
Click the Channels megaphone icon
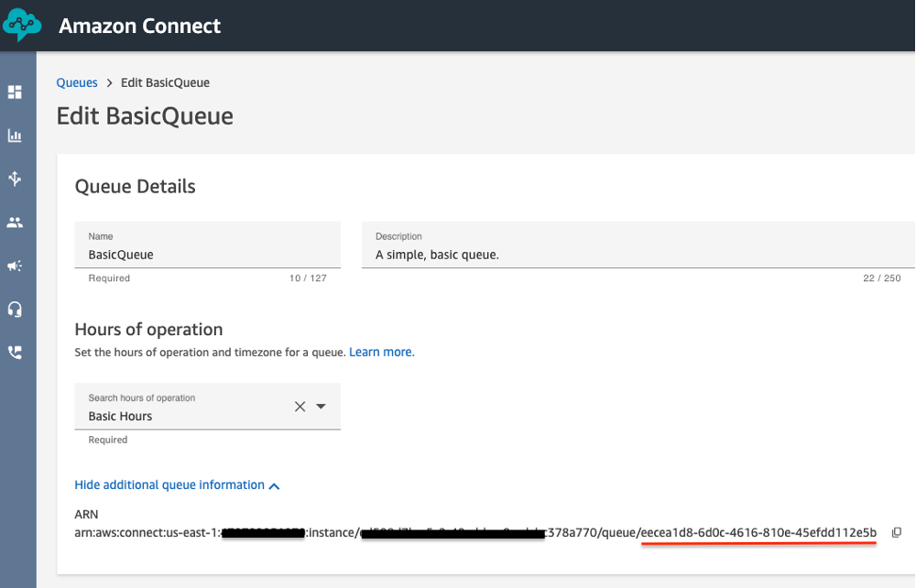(x=16, y=266)
